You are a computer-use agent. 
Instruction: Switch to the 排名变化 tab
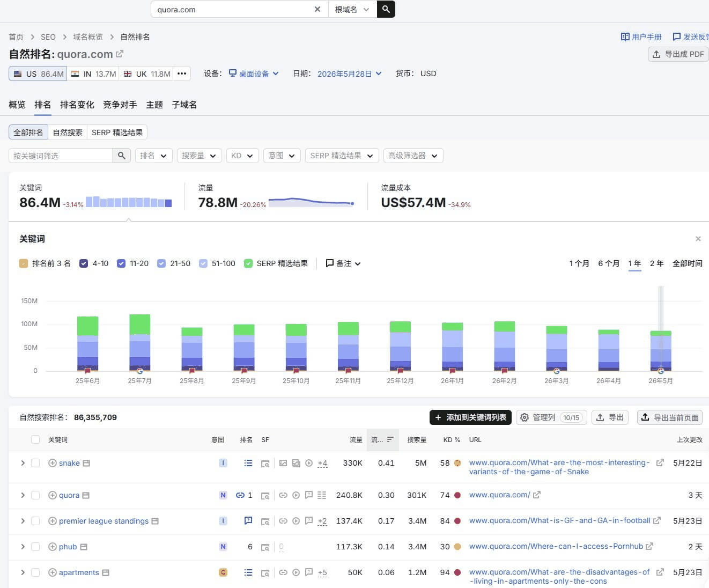click(x=77, y=105)
